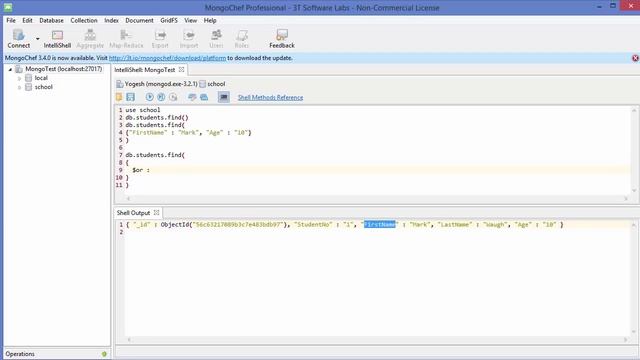Click the Import toolbar icon

coord(189,39)
